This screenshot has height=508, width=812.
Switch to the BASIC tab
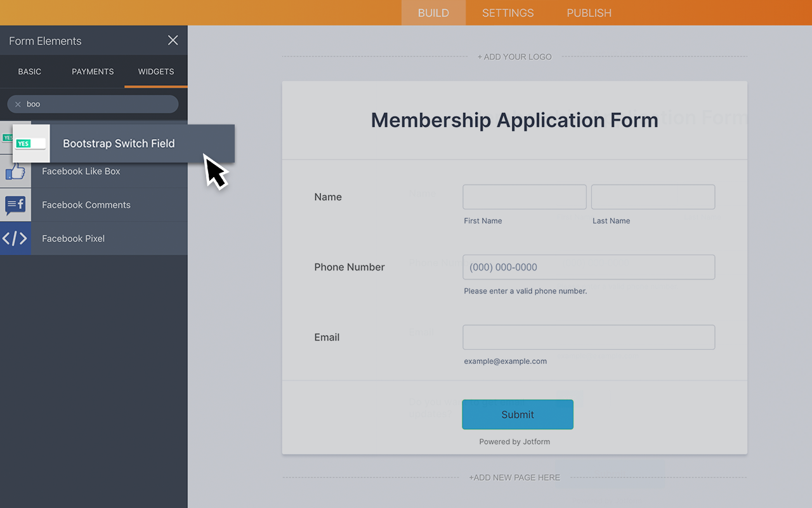pos(29,71)
